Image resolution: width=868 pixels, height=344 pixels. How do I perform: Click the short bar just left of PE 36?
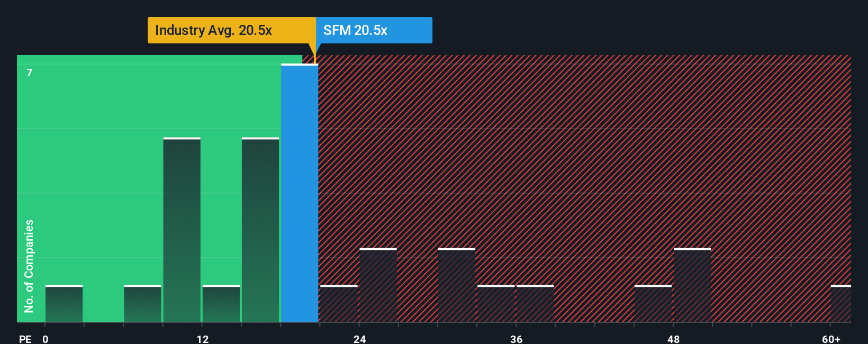(496, 304)
